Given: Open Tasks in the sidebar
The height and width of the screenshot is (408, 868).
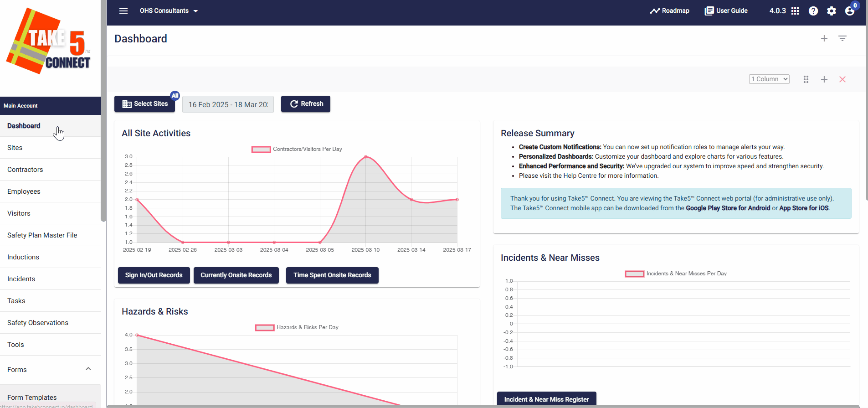Looking at the screenshot, I should (50, 301).
